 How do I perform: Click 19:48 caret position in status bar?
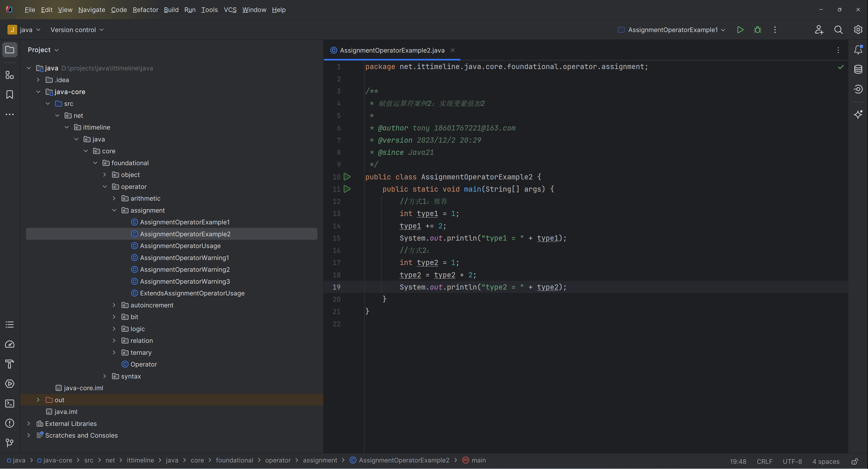[738, 461]
